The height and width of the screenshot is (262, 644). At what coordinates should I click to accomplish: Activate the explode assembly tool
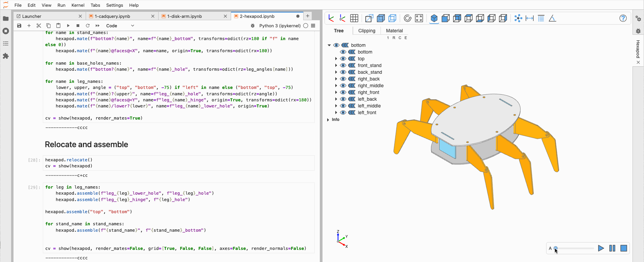tap(518, 18)
